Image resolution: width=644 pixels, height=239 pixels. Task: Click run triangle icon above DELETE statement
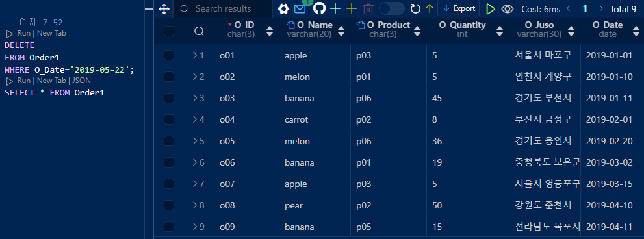[x=10, y=34]
